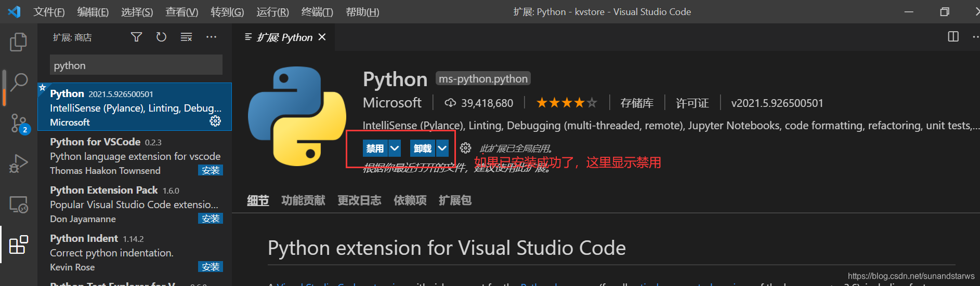The image size is (980, 286).
Task: Open the 帮助(H) menu
Action: coord(362,12)
